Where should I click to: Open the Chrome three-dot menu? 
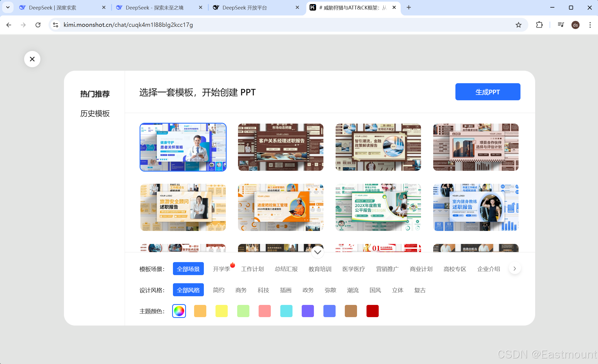coord(590,25)
